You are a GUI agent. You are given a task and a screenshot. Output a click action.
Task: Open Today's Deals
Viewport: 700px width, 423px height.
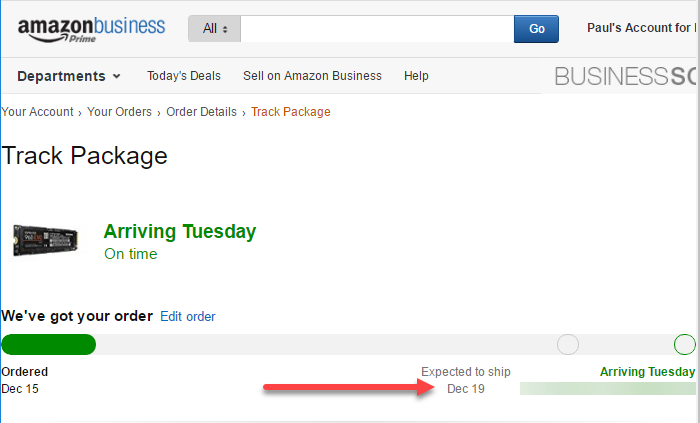(x=184, y=76)
